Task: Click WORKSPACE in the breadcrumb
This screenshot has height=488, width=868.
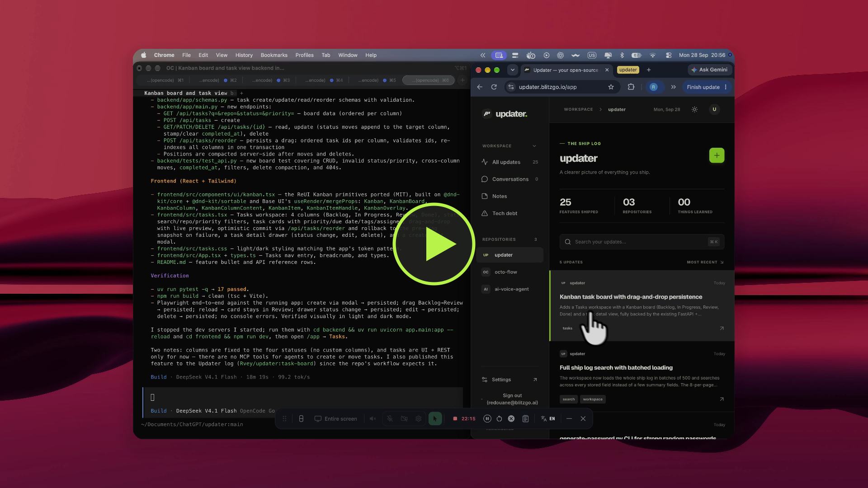Action: [x=578, y=110]
